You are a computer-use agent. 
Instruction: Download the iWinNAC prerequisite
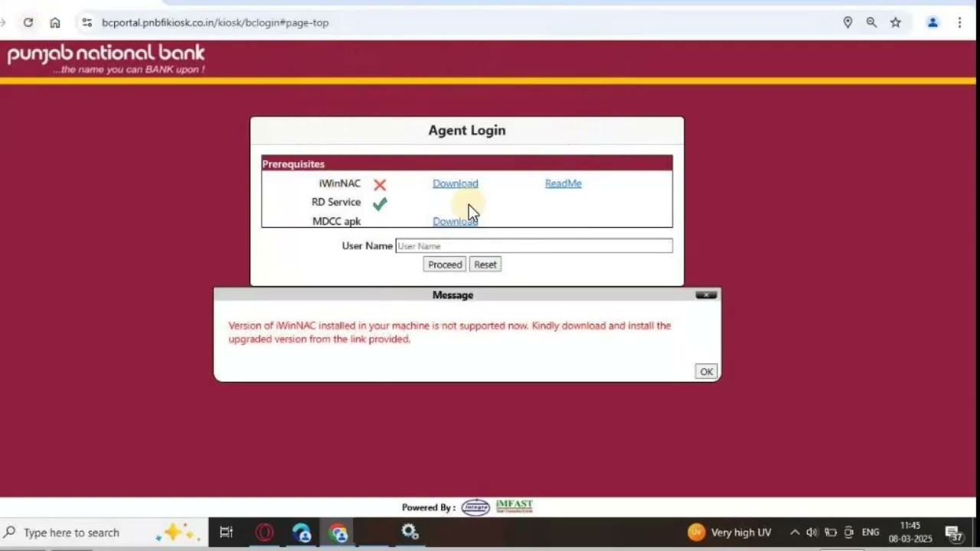click(x=456, y=183)
